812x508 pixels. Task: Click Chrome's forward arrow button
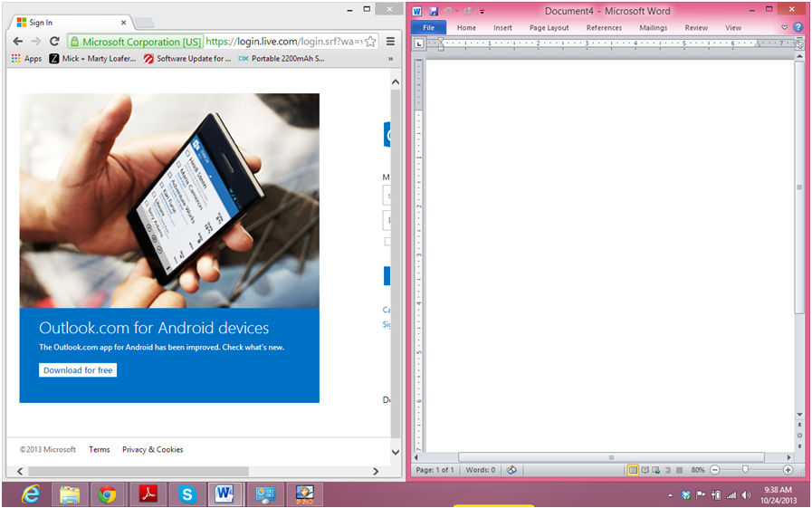click(35, 42)
